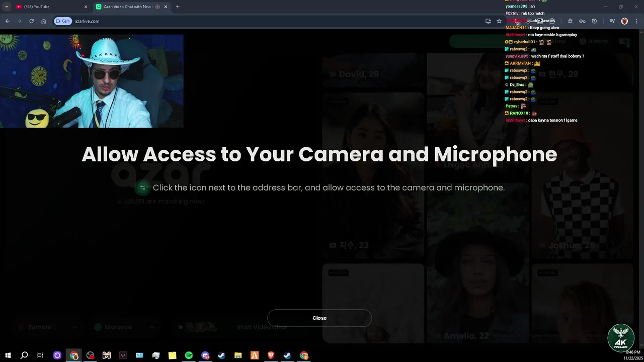Open the browser profile avatar
The width and height of the screenshot is (644, 362).
coord(624,21)
